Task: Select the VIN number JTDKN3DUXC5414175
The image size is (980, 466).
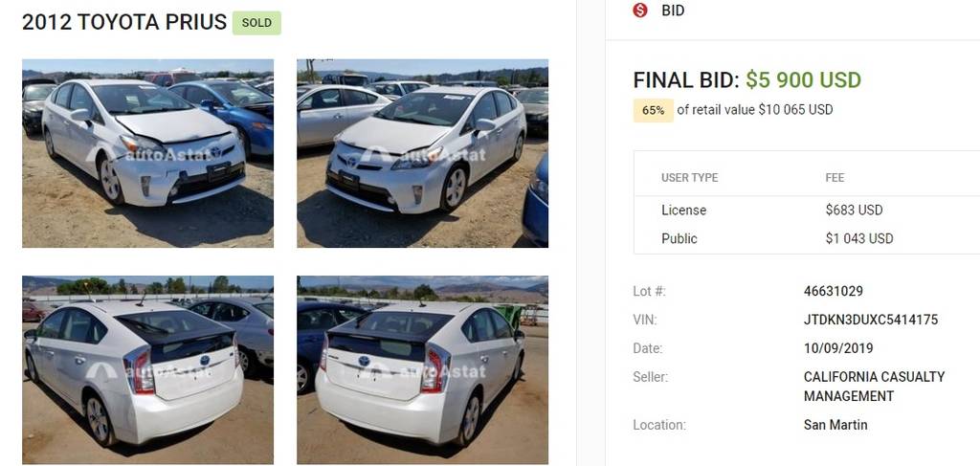Action: click(x=871, y=320)
